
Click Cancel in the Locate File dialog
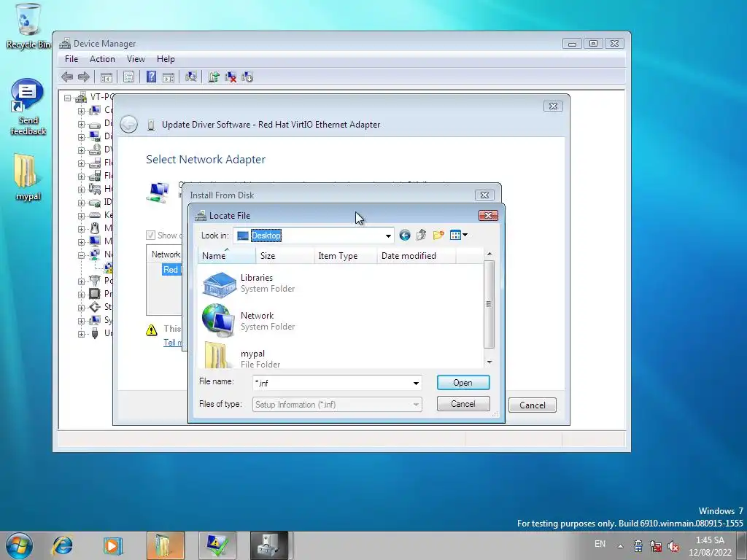[463, 404]
